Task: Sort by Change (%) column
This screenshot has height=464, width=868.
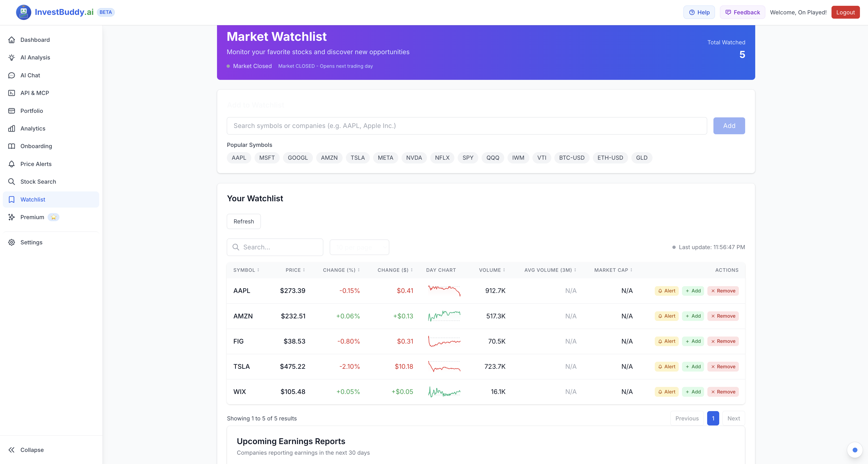Action: 341,270
